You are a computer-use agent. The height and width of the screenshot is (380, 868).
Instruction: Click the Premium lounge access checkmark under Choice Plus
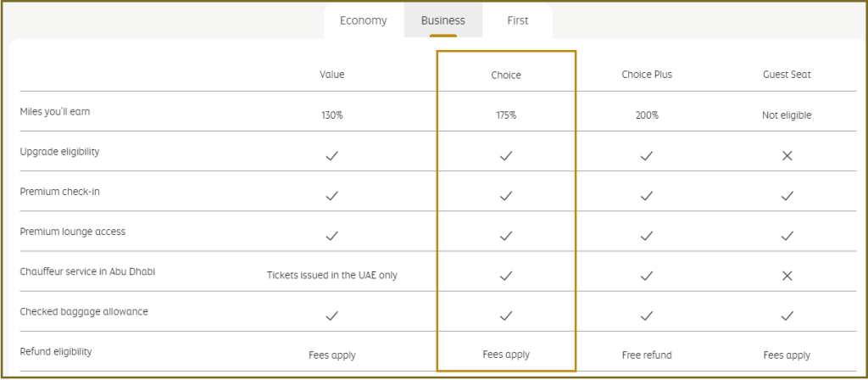647,236
